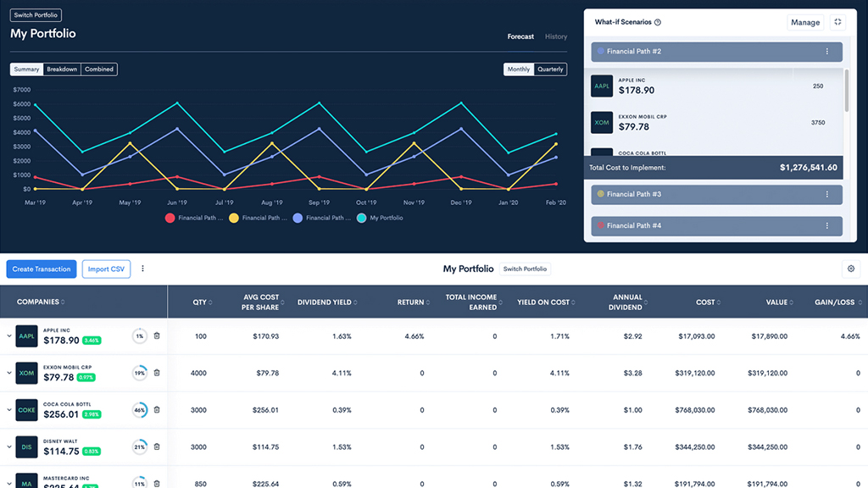The width and height of the screenshot is (868, 488).
Task: Switch to the History tab
Action: point(556,37)
